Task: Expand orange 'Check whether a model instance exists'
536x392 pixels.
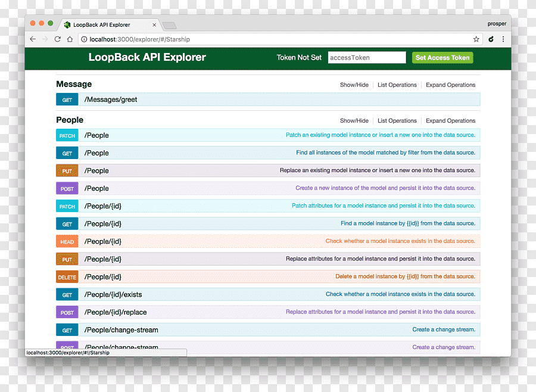Action: [400, 241]
